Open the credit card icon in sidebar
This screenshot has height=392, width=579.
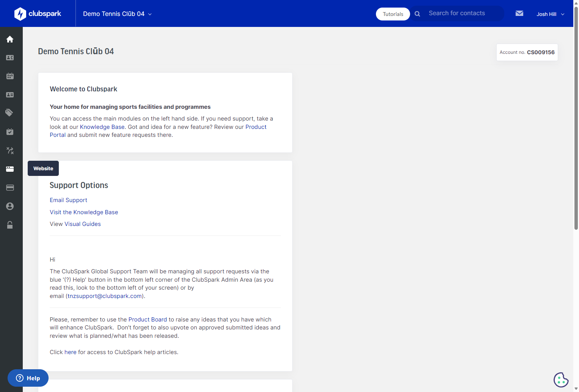tap(10, 188)
